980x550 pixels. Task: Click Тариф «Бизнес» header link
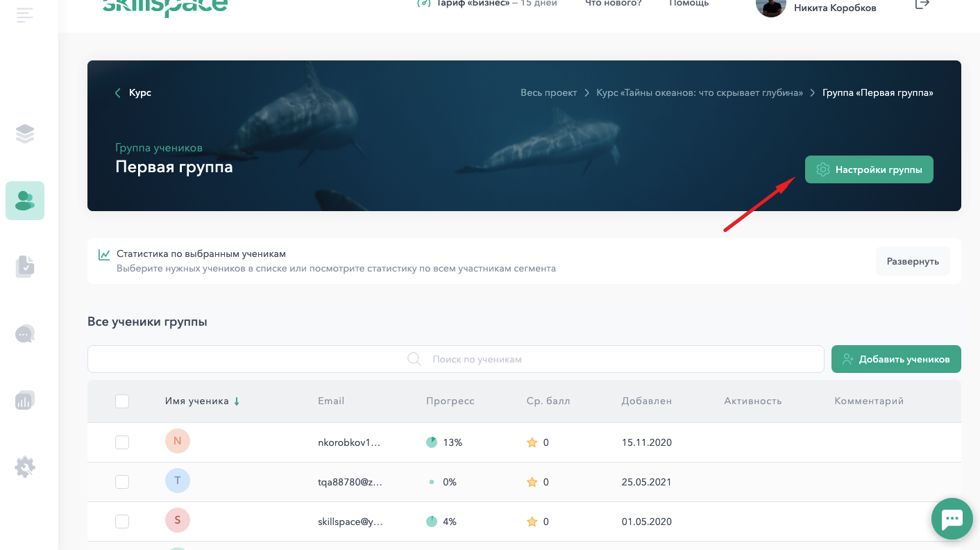pos(487,3)
